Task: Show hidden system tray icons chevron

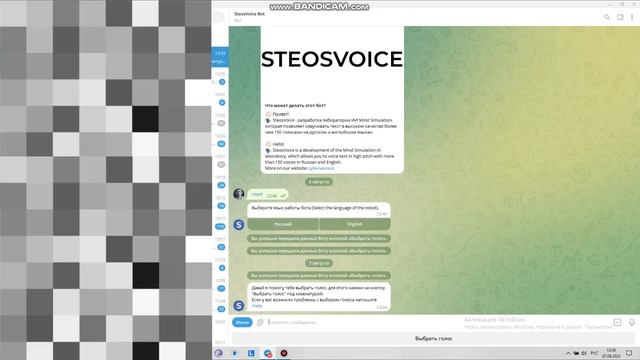Action: point(568,353)
